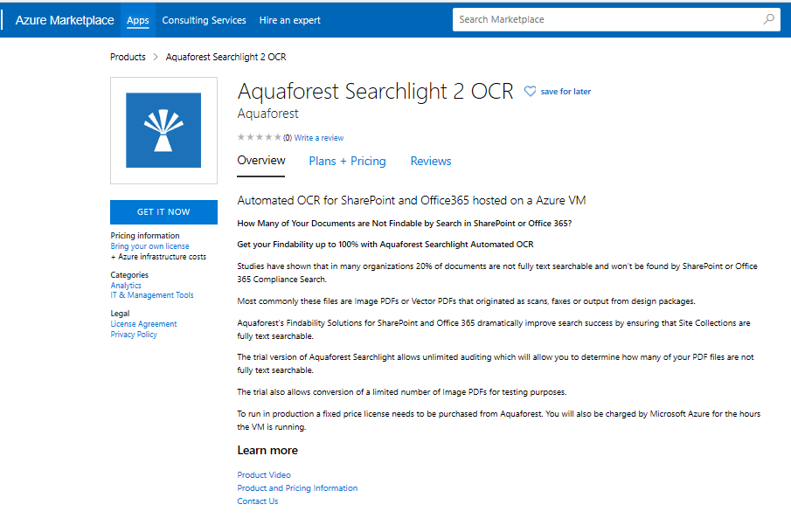Open Consulting Services in the top navigation
This screenshot has width=791, height=532.
[x=204, y=20]
